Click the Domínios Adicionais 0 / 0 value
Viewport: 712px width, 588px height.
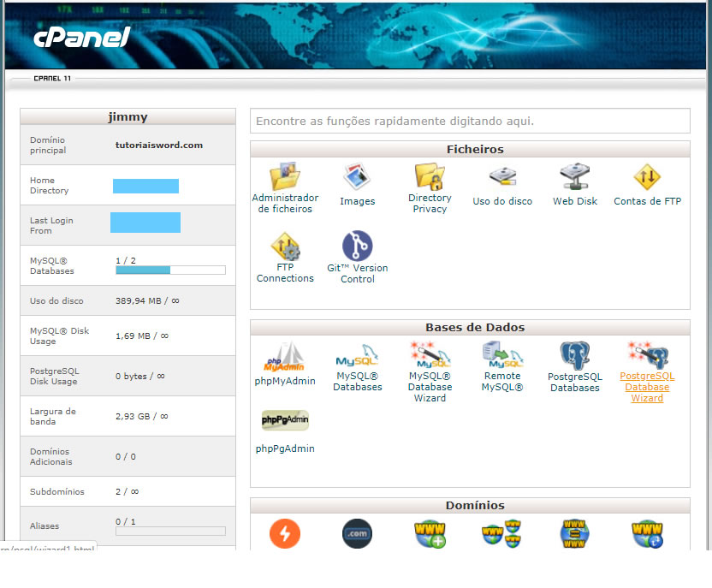point(125,457)
